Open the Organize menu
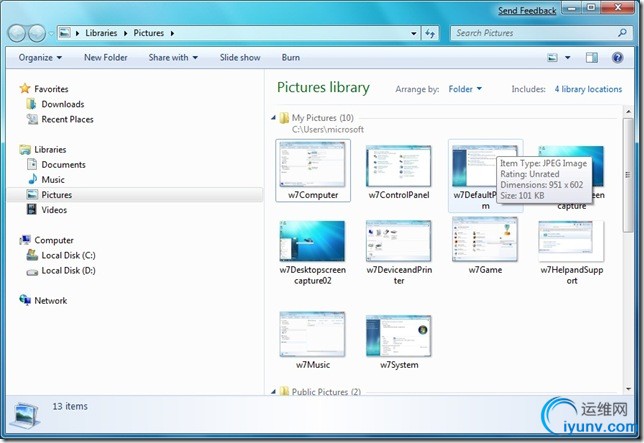 40,57
